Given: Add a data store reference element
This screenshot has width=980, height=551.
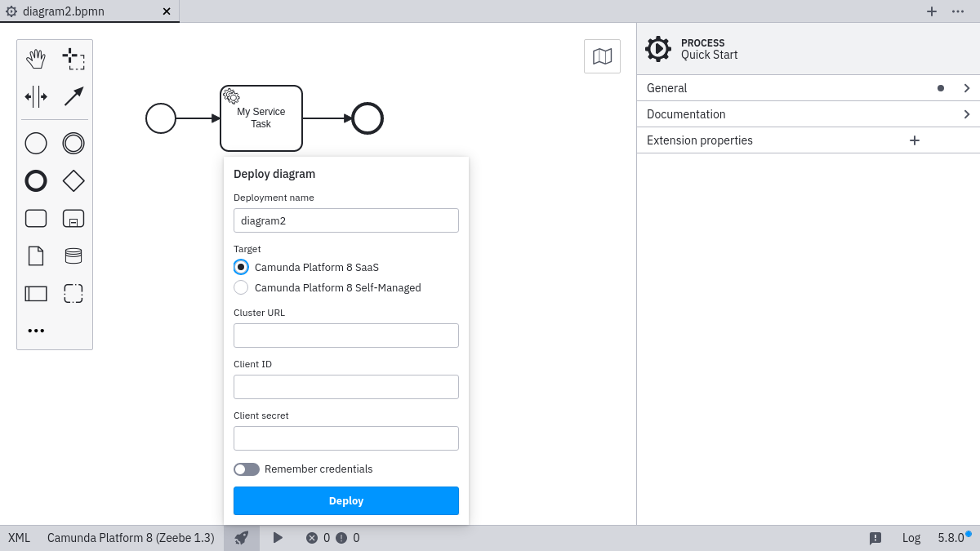Looking at the screenshot, I should [73, 256].
